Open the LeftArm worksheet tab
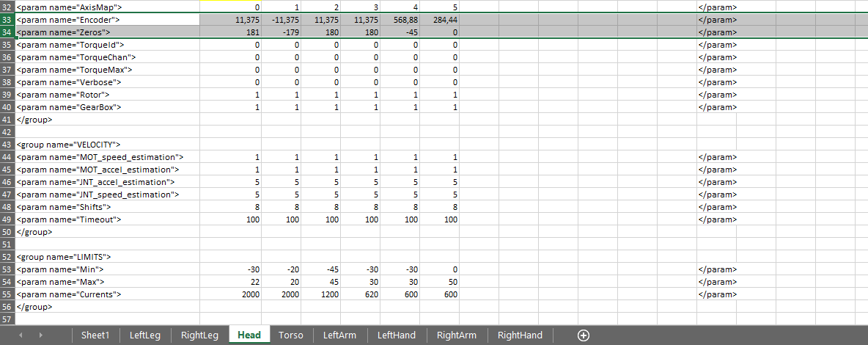This screenshot has width=868, height=345. coord(339,335)
